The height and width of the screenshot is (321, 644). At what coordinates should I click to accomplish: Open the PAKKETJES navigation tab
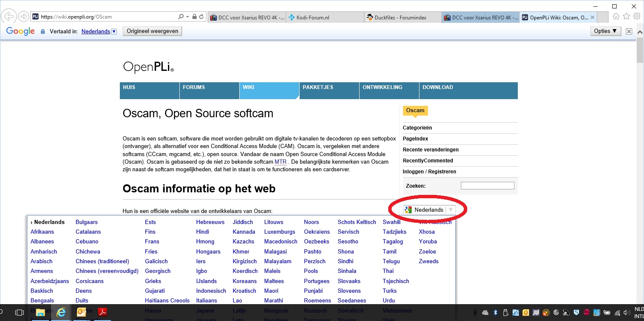329,90
